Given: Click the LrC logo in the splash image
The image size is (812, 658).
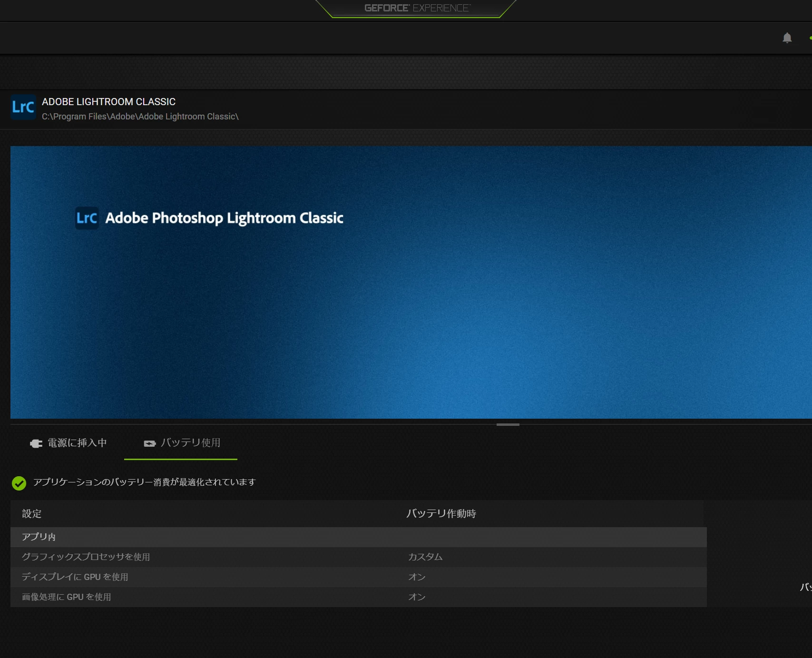Looking at the screenshot, I should (87, 218).
